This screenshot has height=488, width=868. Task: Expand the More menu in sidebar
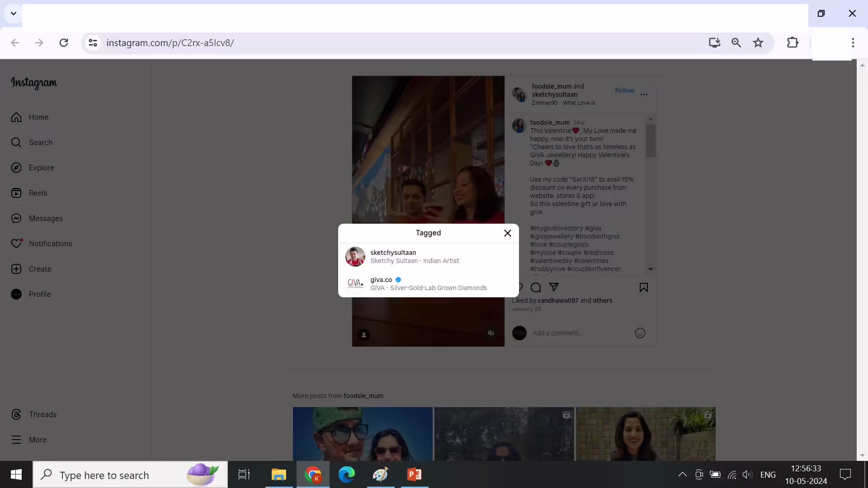pyautogui.click(x=29, y=440)
